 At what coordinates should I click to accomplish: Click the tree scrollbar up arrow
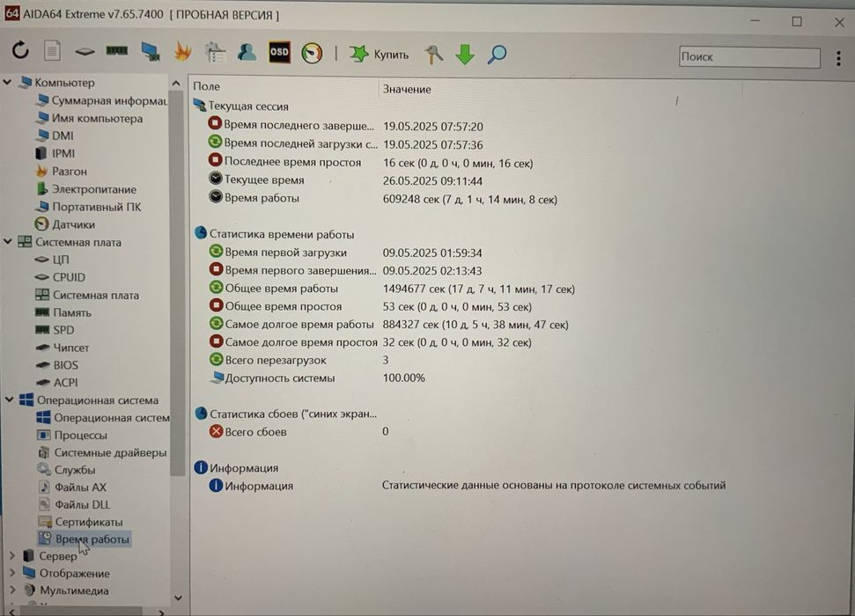(x=176, y=84)
